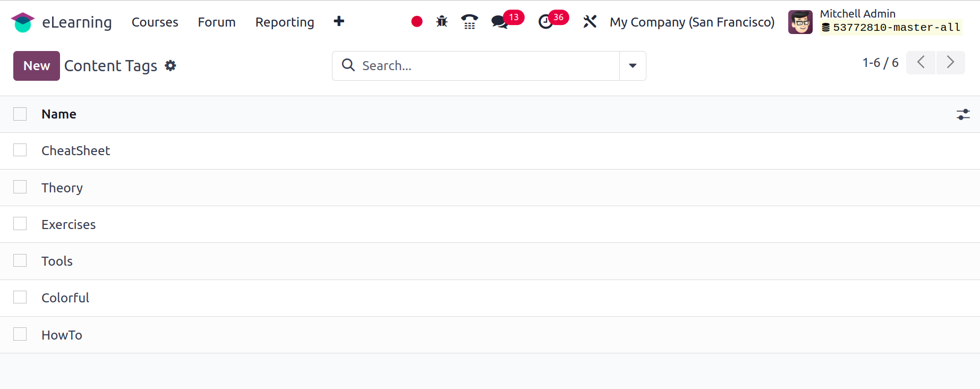Toggle the select-all checkbox in header
Viewport: 980px width, 389px height.
coord(20,114)
